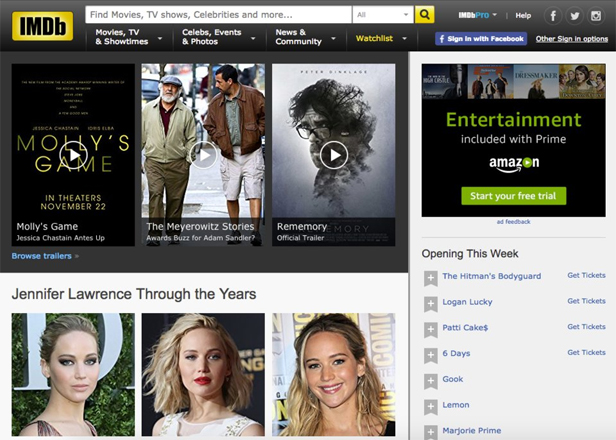The height and width of the screenshot is (440, 616).
Task: Open the Lemon title link
Action: click(456, 405)
